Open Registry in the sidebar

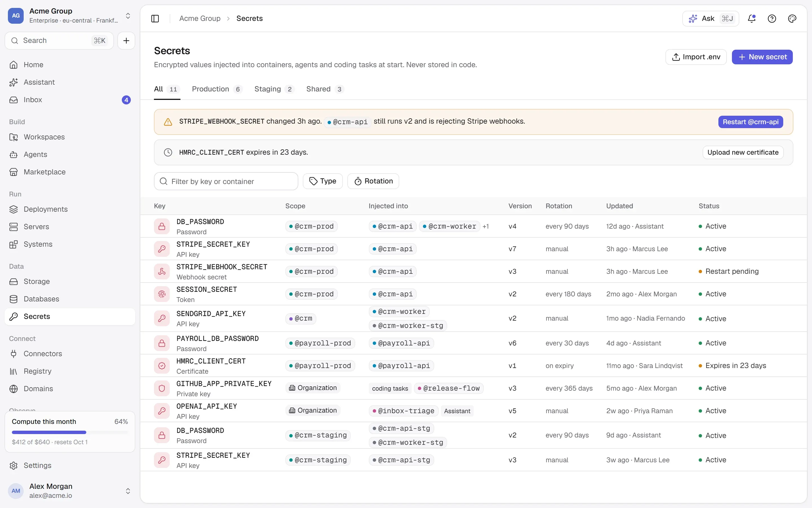tap(70, 371)
